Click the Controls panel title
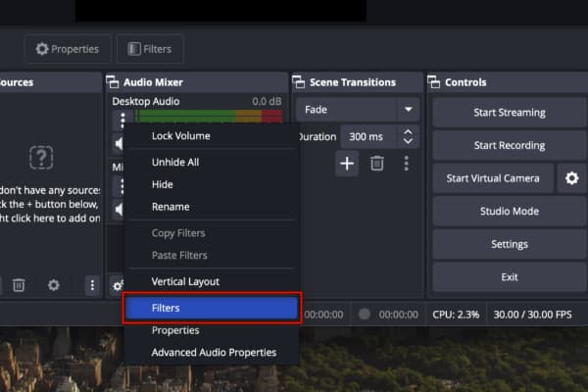The image size is (588, 392). (x=465, y=82)
